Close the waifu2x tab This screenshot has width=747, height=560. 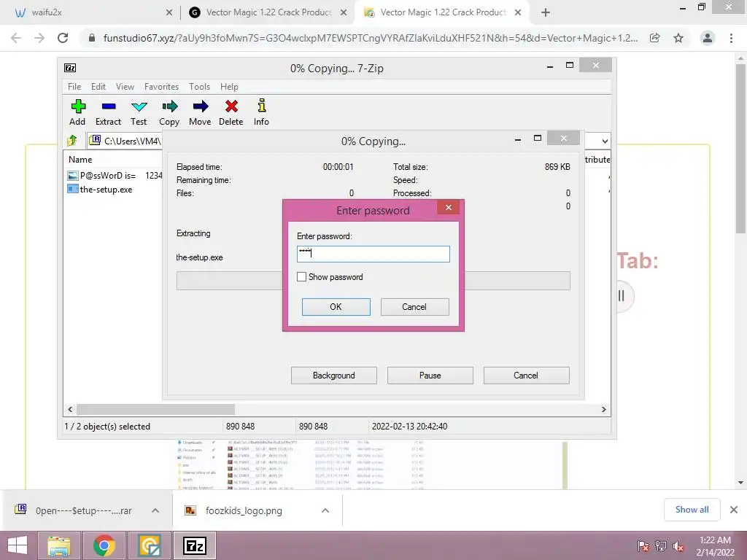point(169,13)
